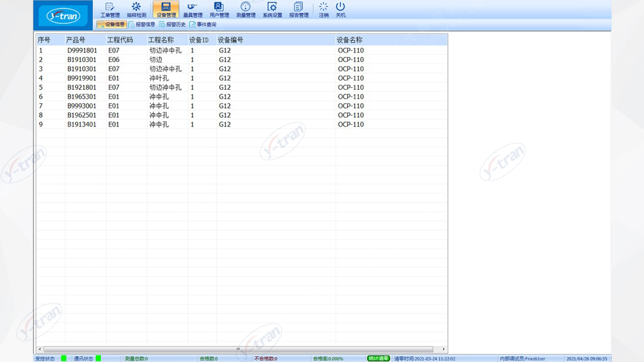Image resolution: width=644 pixels, height=362 pixels.
Task: Switch to 报警历史 alarm history tab
Action: point(172,25)
